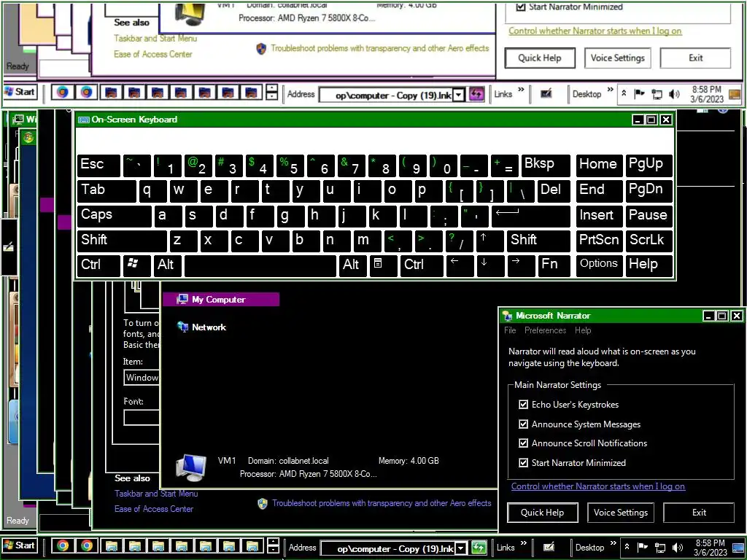Open Address dropdown arrow on upper inverted taskbar

[x=458, y=95]
